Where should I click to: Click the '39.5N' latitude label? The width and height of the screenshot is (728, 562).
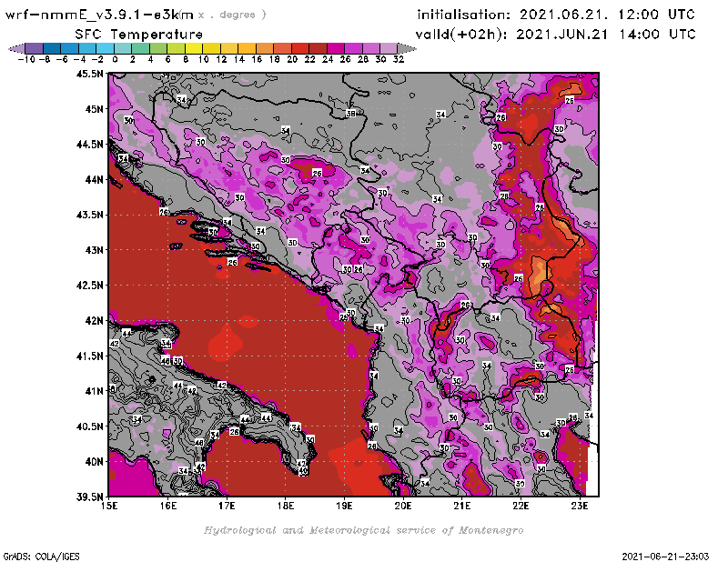click(89, 497)
